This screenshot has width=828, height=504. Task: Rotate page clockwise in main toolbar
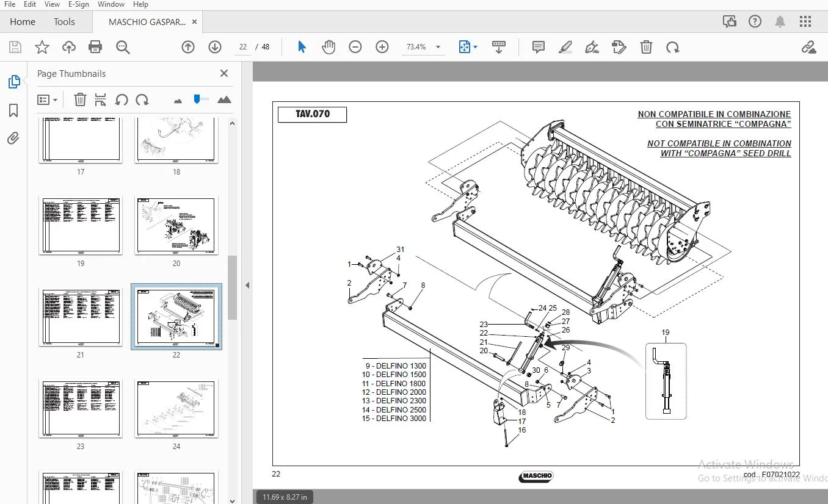pyautogui.click(x=673, y=47)
